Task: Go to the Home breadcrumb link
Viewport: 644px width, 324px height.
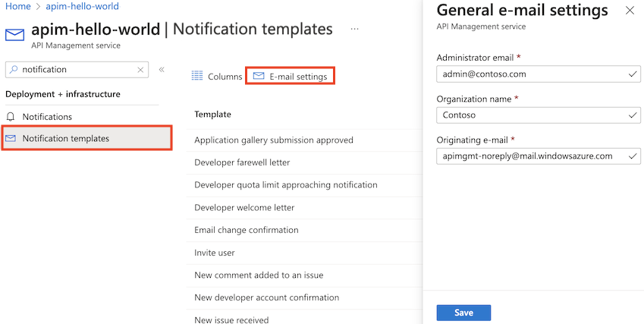Action: [18, 6]
